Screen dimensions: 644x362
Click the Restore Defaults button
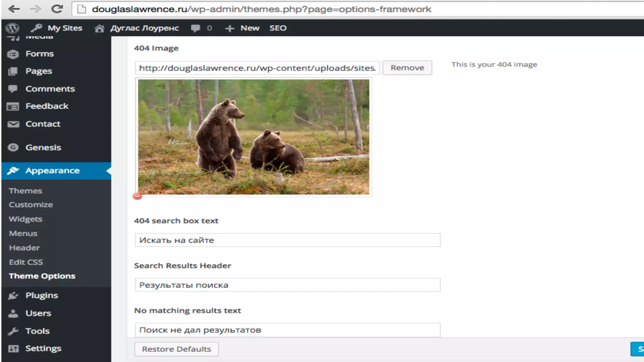click(x=176, y=349)
